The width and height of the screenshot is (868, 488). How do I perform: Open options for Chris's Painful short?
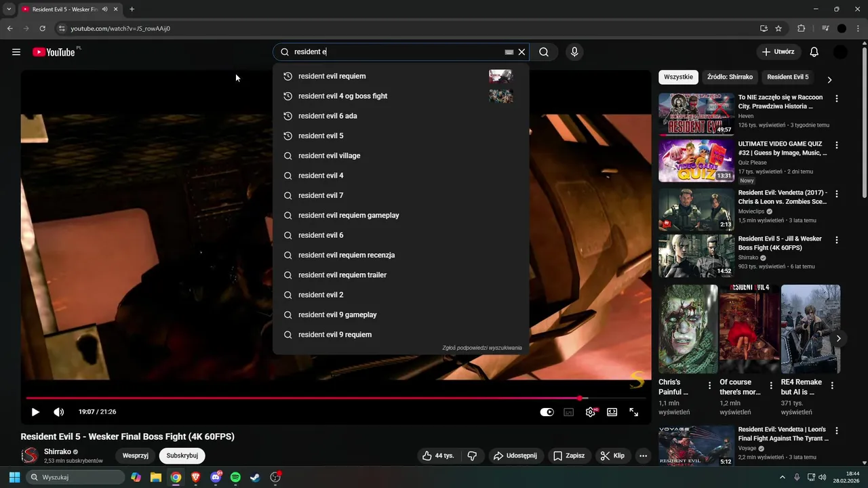click(x=710, y=385)
